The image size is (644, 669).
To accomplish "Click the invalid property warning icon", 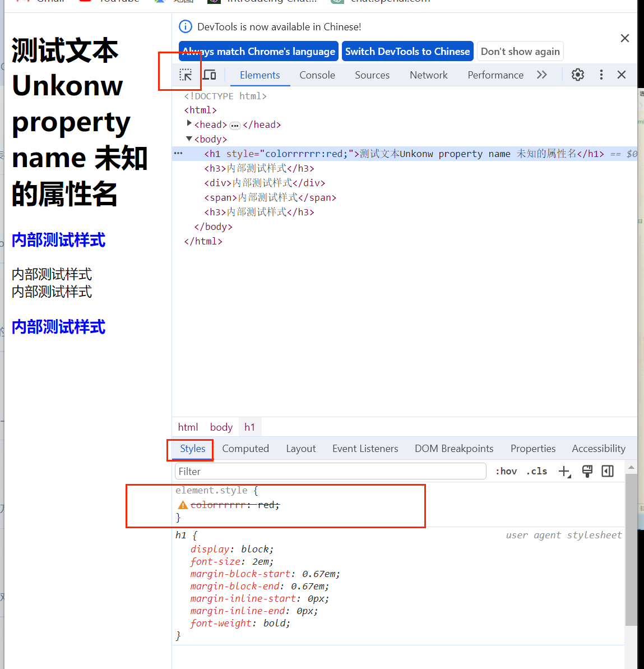I will point(183,505).
